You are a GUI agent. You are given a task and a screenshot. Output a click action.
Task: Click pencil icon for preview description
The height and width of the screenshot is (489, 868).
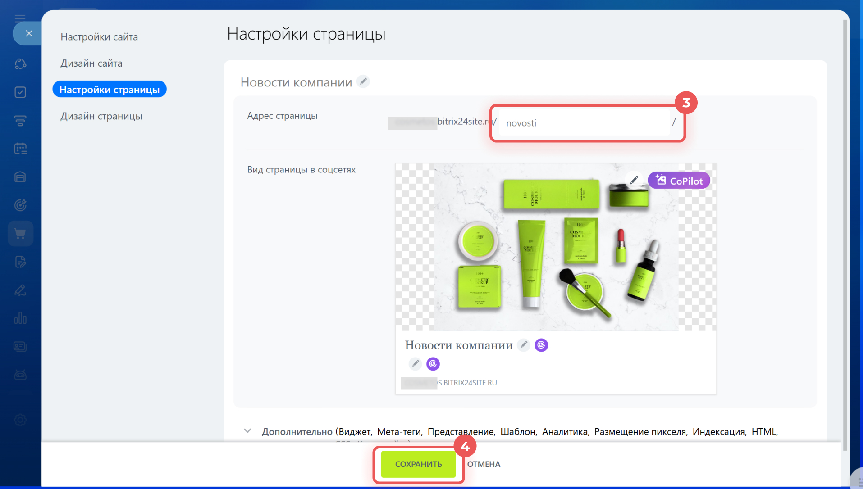pyautogui.click(x=415, y=363)
